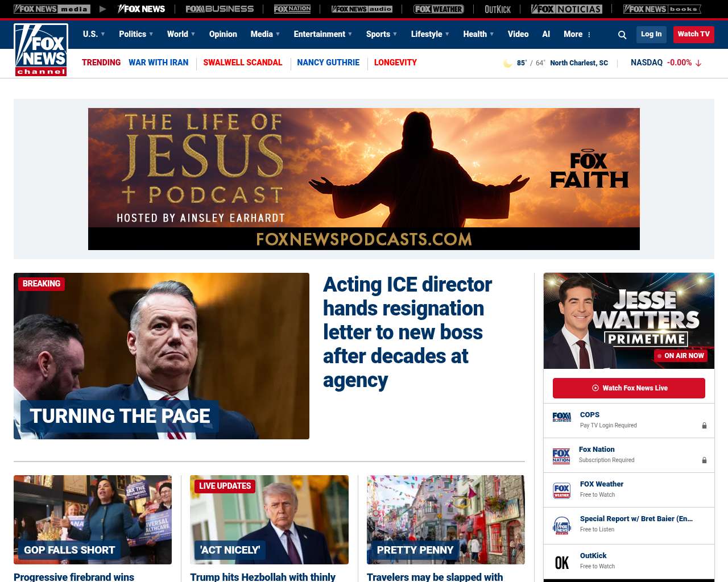Click the Fox News Audio icon beside Special Report
This screenshot has width=728, height=582.
pyautogui.click(x=561, y=526)
